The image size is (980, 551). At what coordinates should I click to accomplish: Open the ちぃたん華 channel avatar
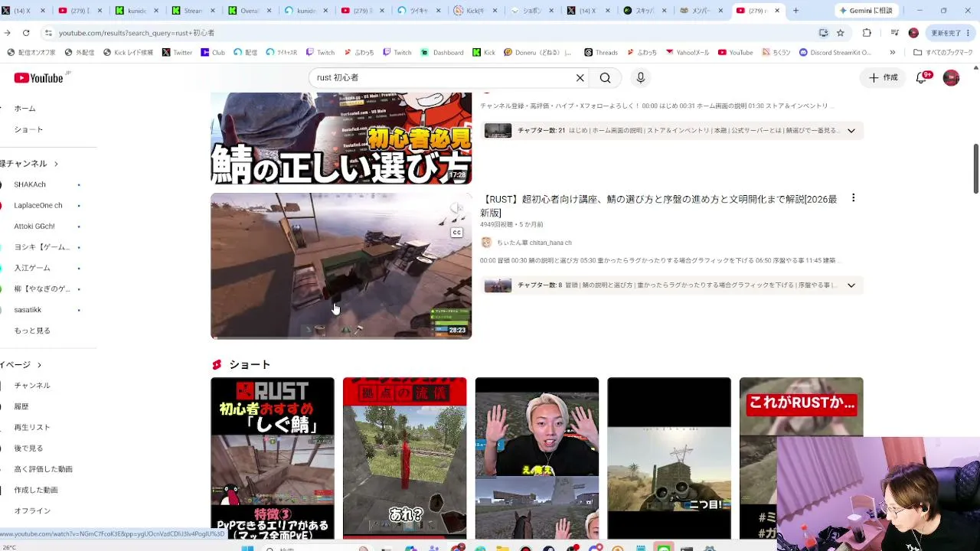coord(486,243)
